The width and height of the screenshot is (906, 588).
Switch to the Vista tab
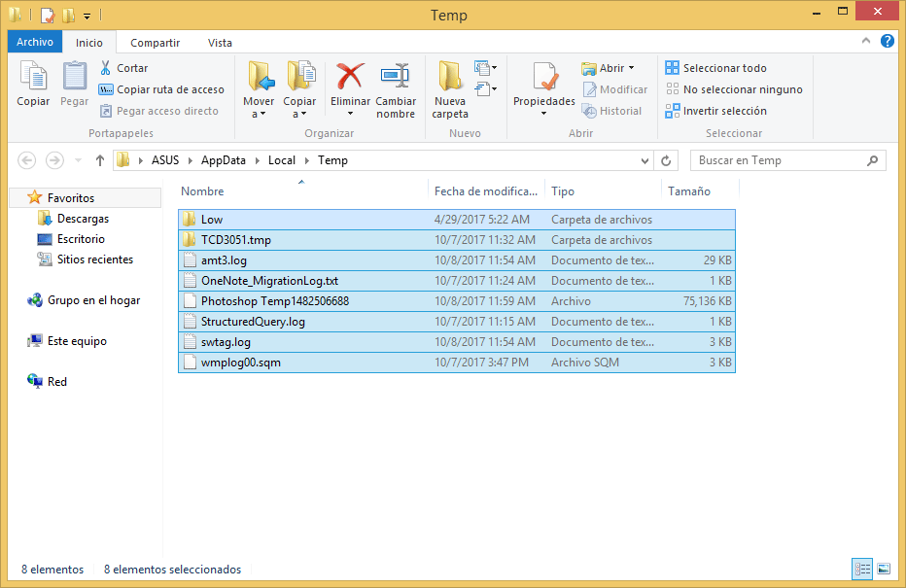coord(220,43)
